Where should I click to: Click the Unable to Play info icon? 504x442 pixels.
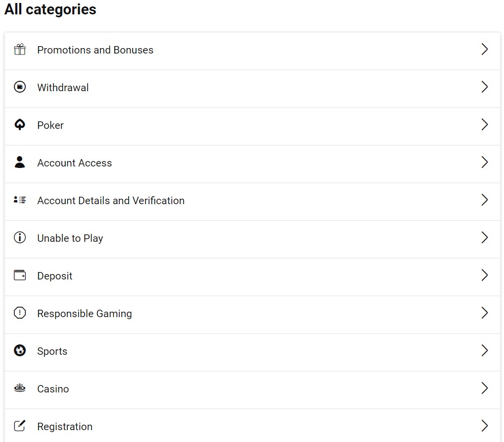[x=20, y=238]
